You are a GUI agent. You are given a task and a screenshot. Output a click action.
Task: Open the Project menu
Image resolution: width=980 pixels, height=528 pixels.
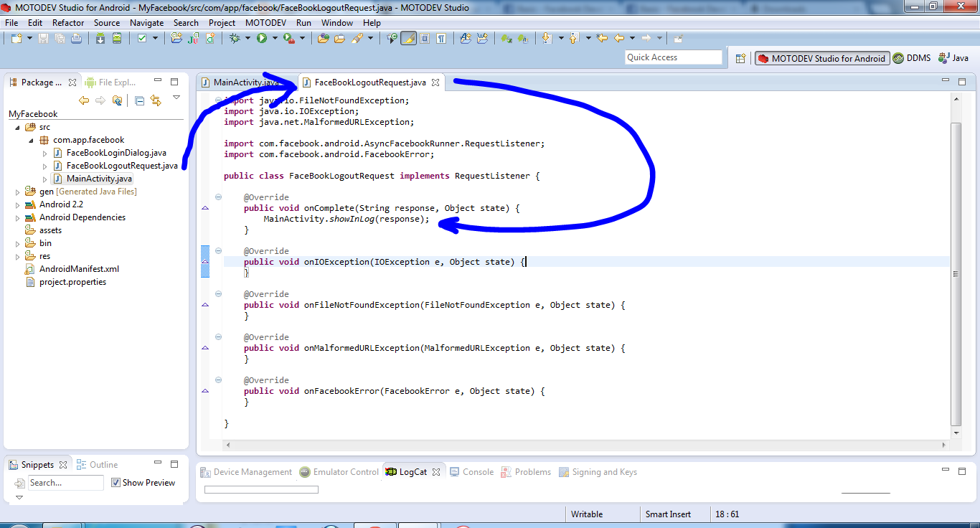pyautogui.click(x=222, y=23)
